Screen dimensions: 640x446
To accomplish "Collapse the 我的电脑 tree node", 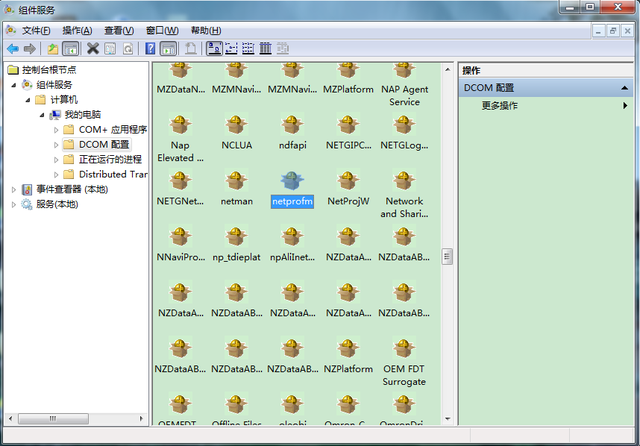I will click(42, 115).
